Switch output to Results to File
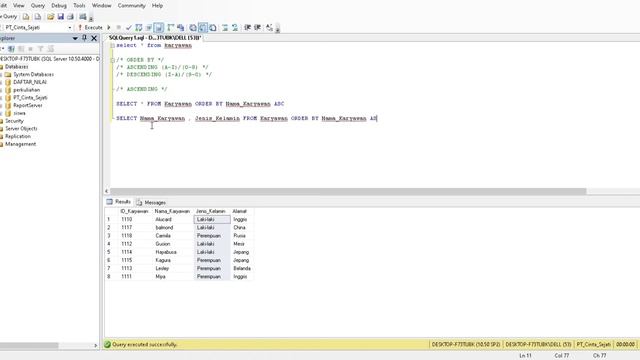Viewport: 640px width, 360px height. [213, 27]
